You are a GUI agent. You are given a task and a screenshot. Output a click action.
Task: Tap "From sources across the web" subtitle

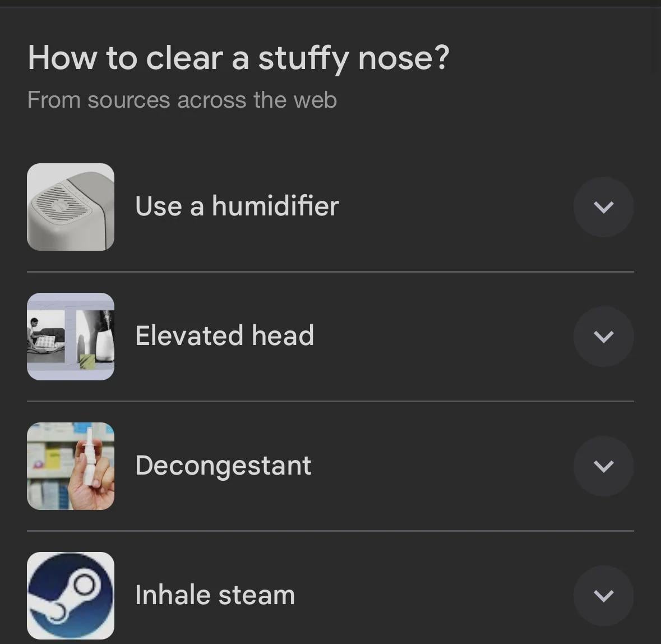click(x=182, y=100)
